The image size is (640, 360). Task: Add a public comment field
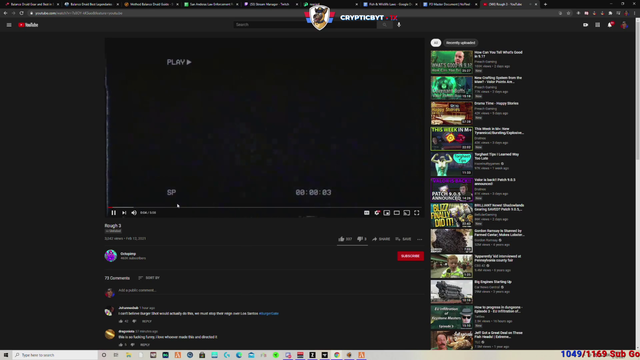tap(271, 290)
